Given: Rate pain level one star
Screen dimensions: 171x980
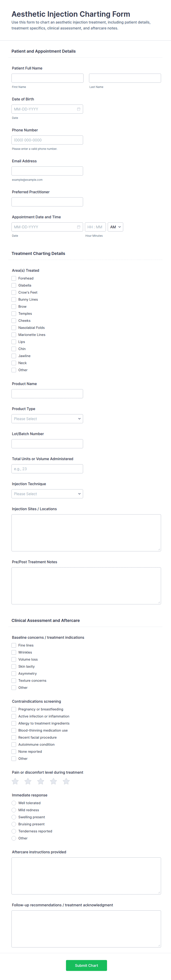Looking at the screenshot, I should pos(15,781).
